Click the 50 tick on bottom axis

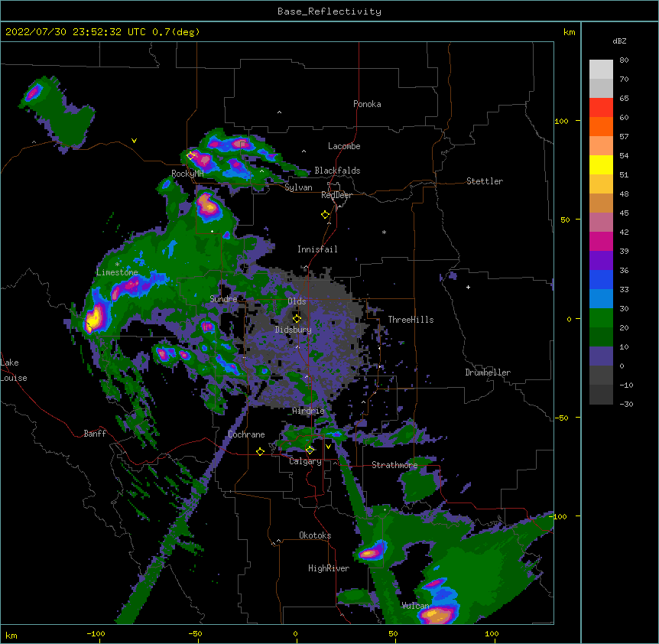pos(393,633)
